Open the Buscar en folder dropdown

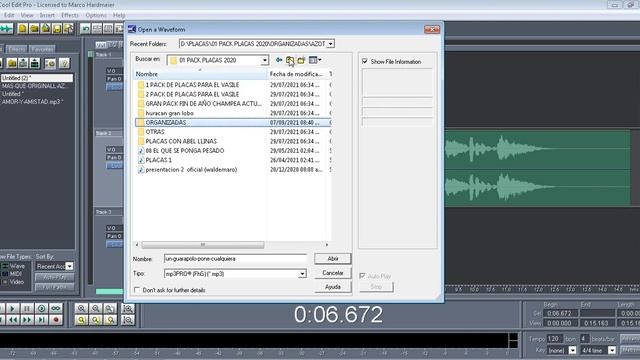click(264, 60)
